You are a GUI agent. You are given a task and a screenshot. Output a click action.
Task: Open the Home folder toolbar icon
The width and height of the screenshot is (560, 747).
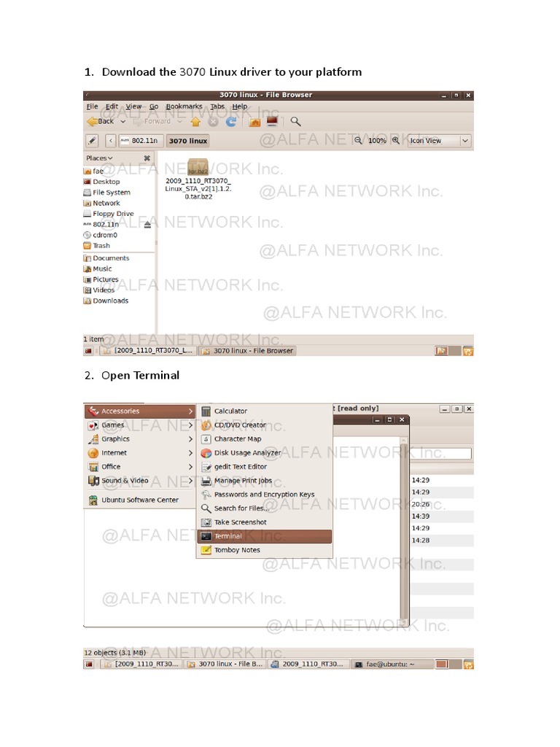point(254,123)
